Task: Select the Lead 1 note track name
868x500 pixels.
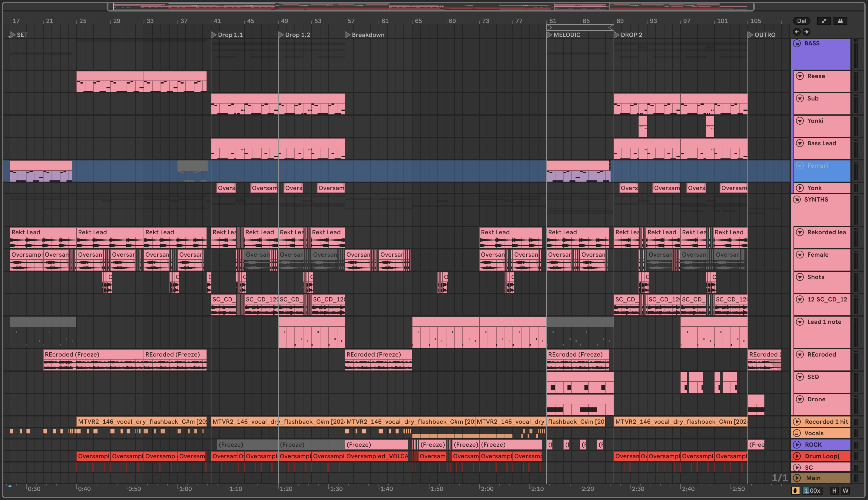Action: [824, 322]
